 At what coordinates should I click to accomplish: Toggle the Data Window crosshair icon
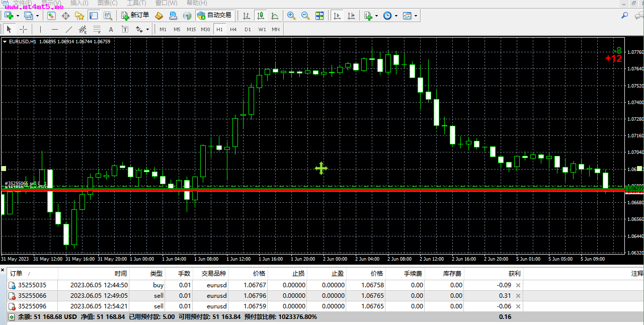click(65, 16)
